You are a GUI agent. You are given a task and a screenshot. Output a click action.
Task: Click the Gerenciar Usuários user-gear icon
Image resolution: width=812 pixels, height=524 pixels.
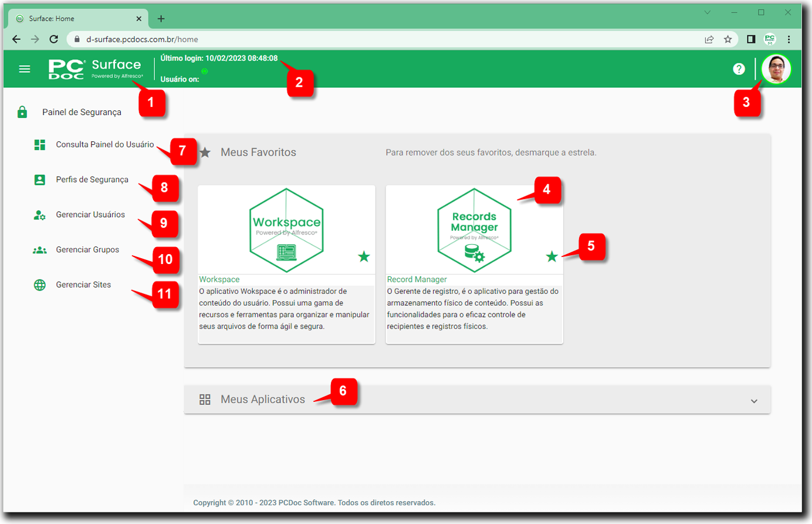[40, 215]
